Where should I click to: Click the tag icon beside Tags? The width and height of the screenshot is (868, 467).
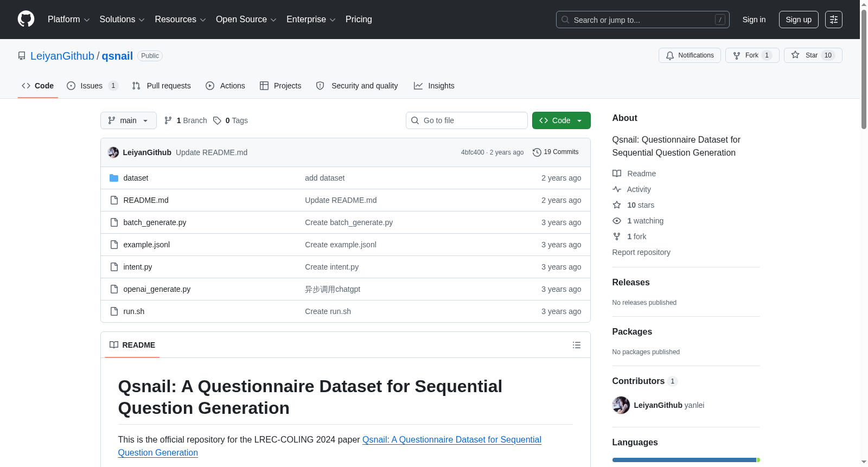[x=217, y=120]
